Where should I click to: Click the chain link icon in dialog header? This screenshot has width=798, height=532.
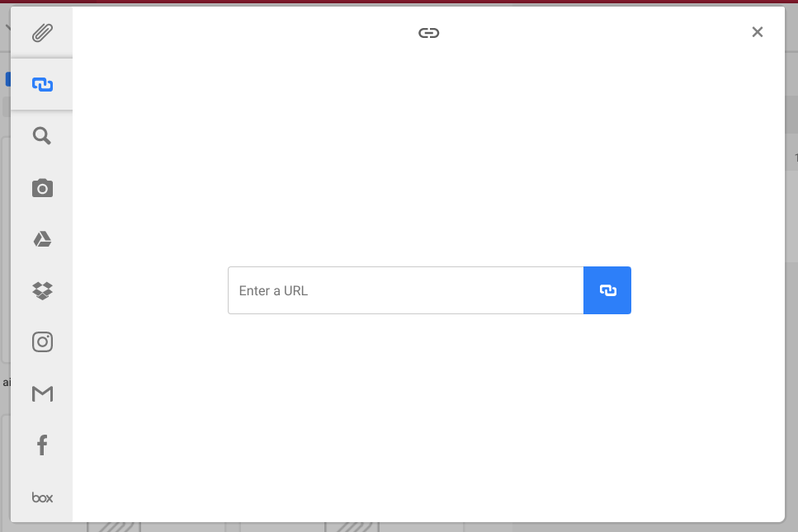[428, 33]
